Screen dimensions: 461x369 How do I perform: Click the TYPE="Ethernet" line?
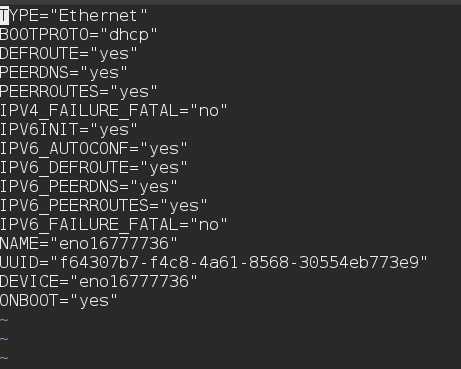(x=74, y=16)
